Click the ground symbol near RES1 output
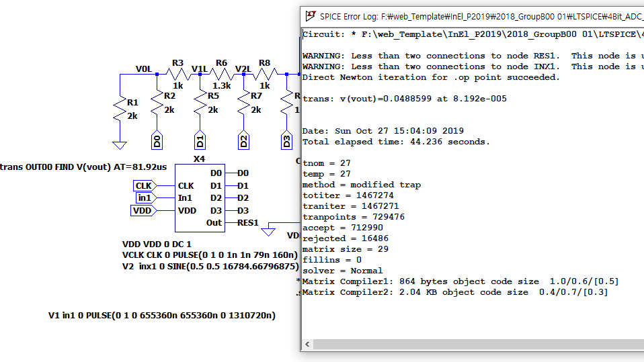This screenshot has width=644, height=362. pyautogui.click(x=268, y=232)
